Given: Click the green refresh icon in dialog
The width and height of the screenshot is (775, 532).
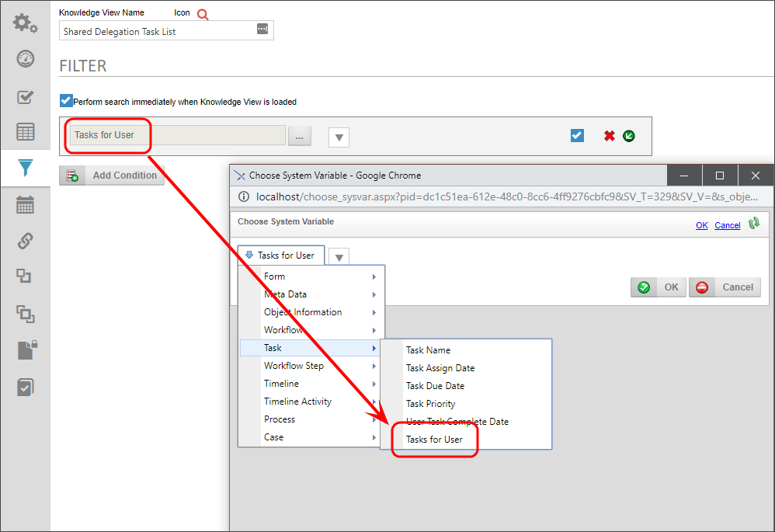Looking at the screenshot, I should pos(753,224).
